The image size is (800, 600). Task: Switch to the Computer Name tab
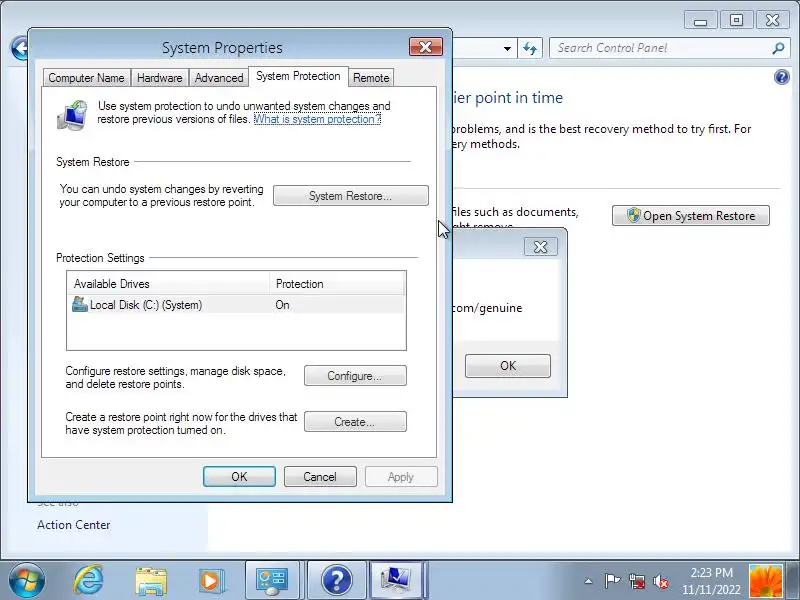[86, 78]
